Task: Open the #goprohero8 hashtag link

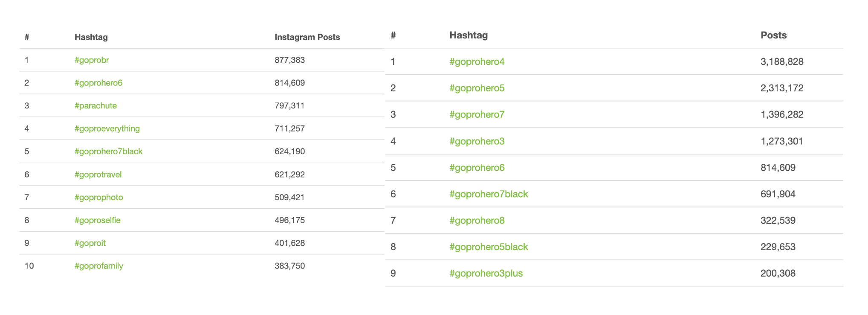Action: click(x=477, y=221)
